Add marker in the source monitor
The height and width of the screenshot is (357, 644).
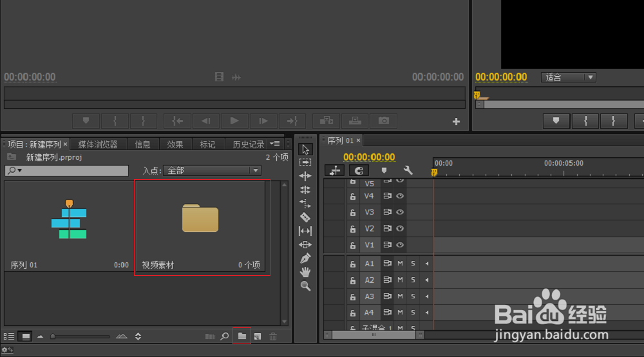pyautogui.click(x=86, y=121)
